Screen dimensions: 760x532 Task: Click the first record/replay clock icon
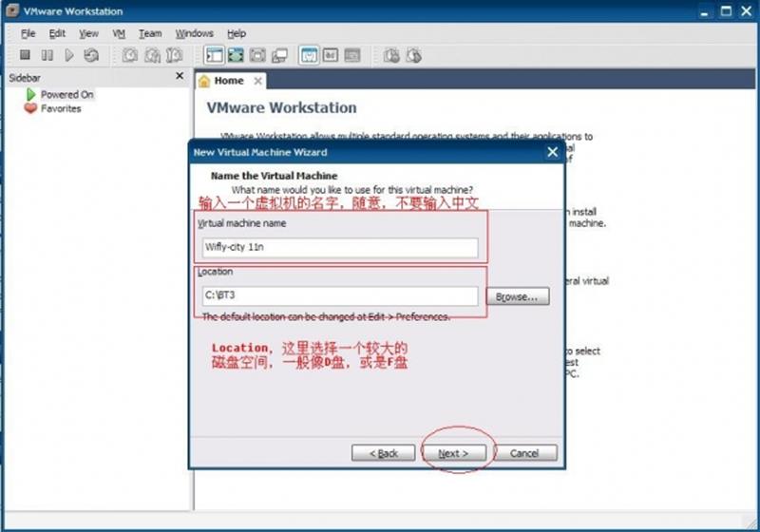point(391,55)
